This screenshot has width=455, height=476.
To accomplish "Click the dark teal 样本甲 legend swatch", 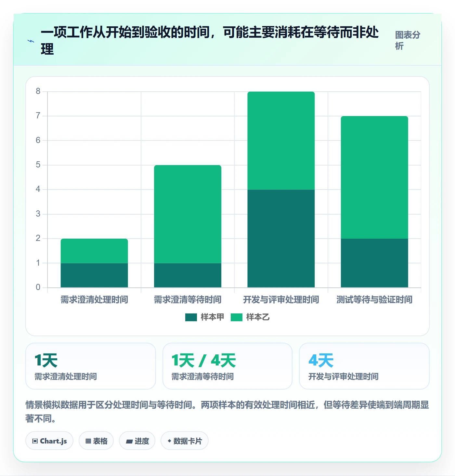I will click(191, 317).
